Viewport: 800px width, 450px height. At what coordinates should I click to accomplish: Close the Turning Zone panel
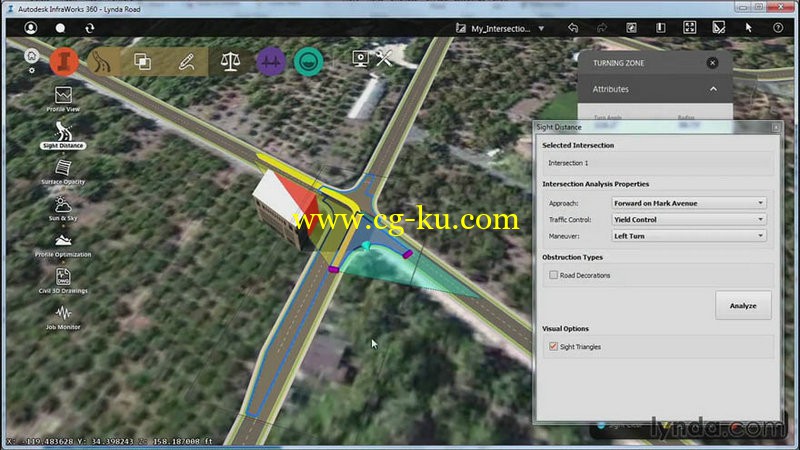712,63
